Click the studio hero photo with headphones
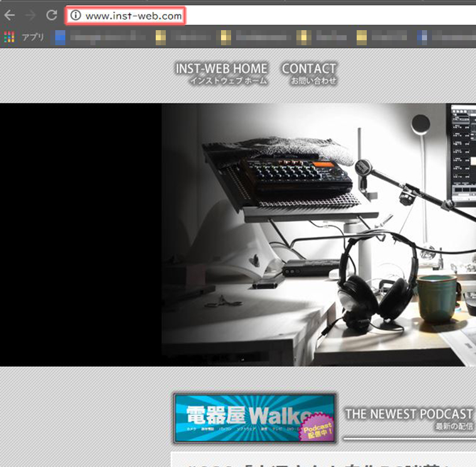 pyautogui.click(x=319, y=234)
